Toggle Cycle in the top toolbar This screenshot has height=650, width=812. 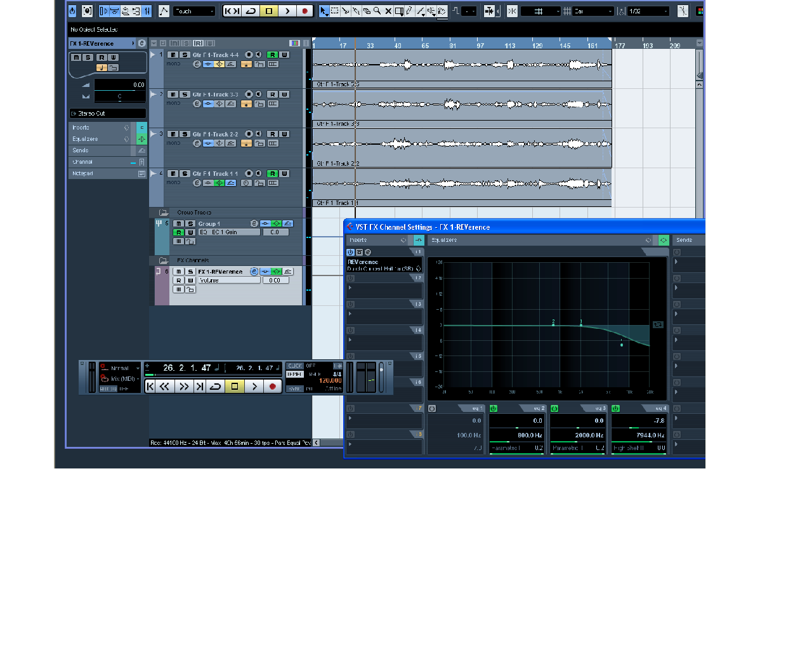click(x=251, y=11)
